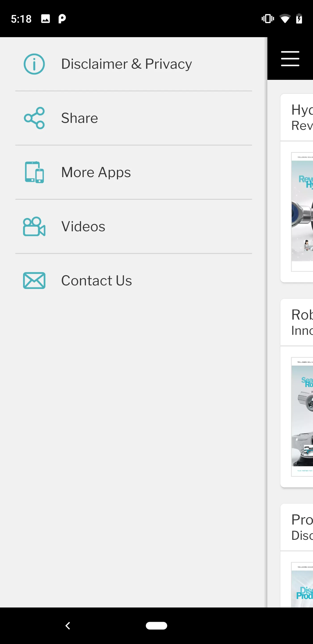Tap the 'Hyd' card title text
The height and width of the screenshot is (644, 313).
302,110
